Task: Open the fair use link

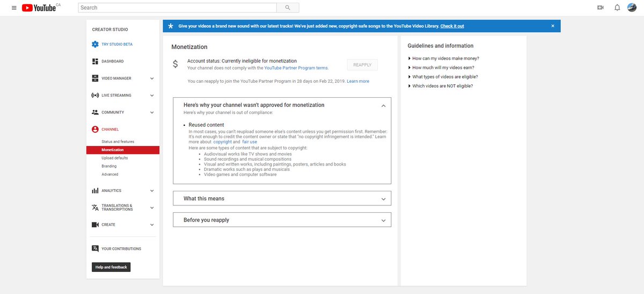Action: [x=250, y=142]
